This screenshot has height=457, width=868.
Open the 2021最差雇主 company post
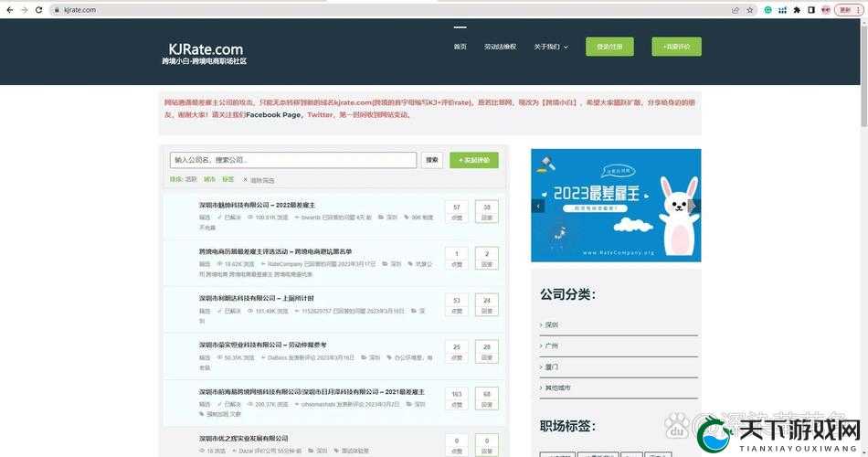pos(312,391)
